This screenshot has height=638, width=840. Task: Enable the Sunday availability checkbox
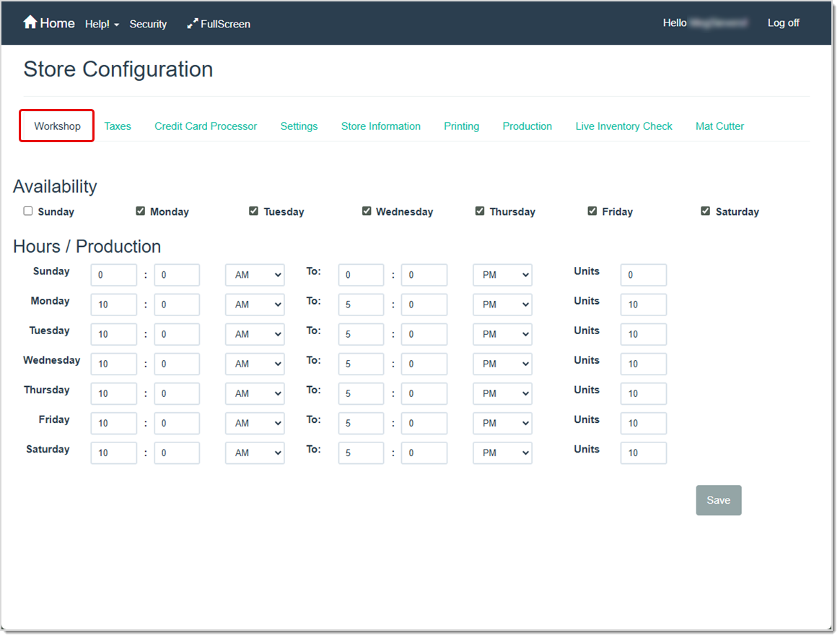tap(27, 211)
